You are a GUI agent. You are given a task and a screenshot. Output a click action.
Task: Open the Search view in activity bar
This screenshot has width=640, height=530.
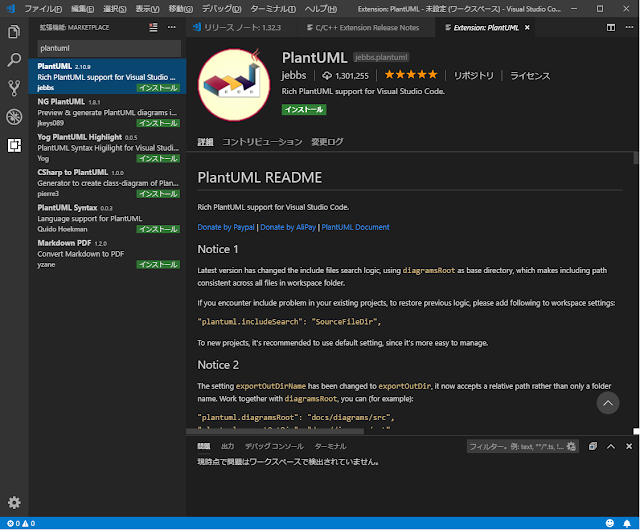(x=14, y=60)
